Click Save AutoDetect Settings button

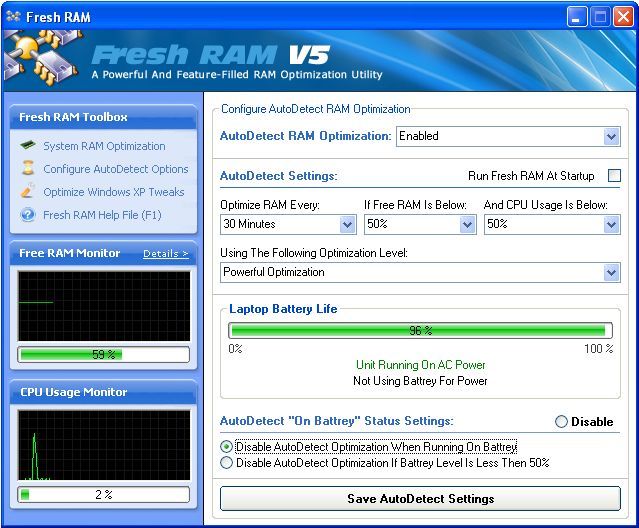[x=420, y=498]
